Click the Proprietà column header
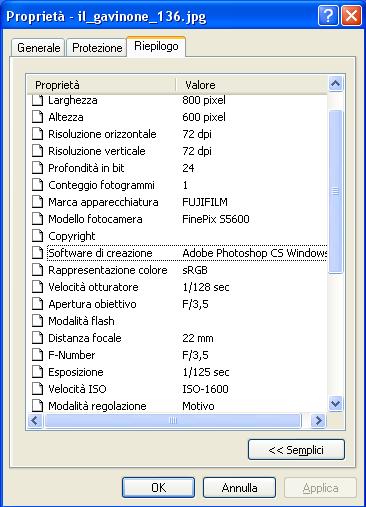This screenshot has width=366, height=507. (102, 85)
